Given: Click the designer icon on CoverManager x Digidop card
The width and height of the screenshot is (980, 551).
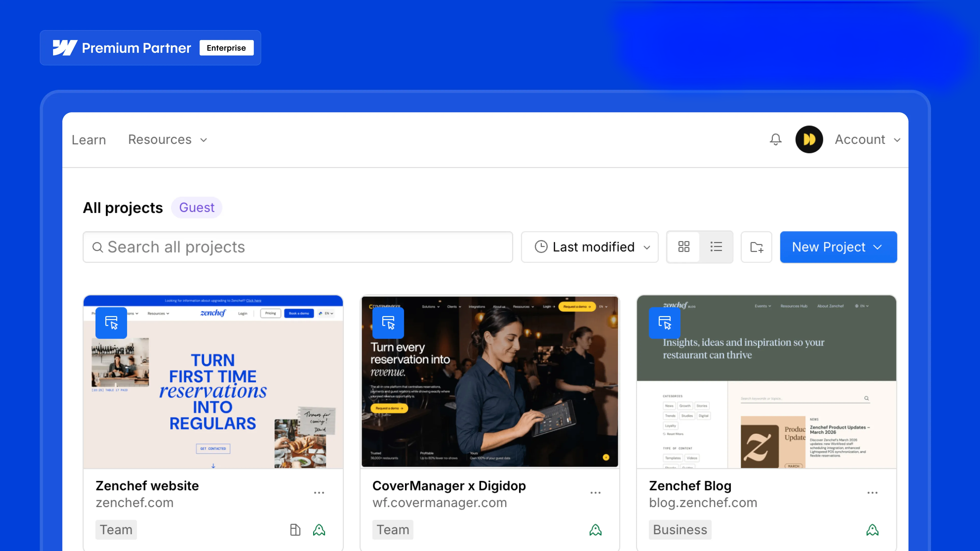Looking at the screenshot, I should point(388,322).
